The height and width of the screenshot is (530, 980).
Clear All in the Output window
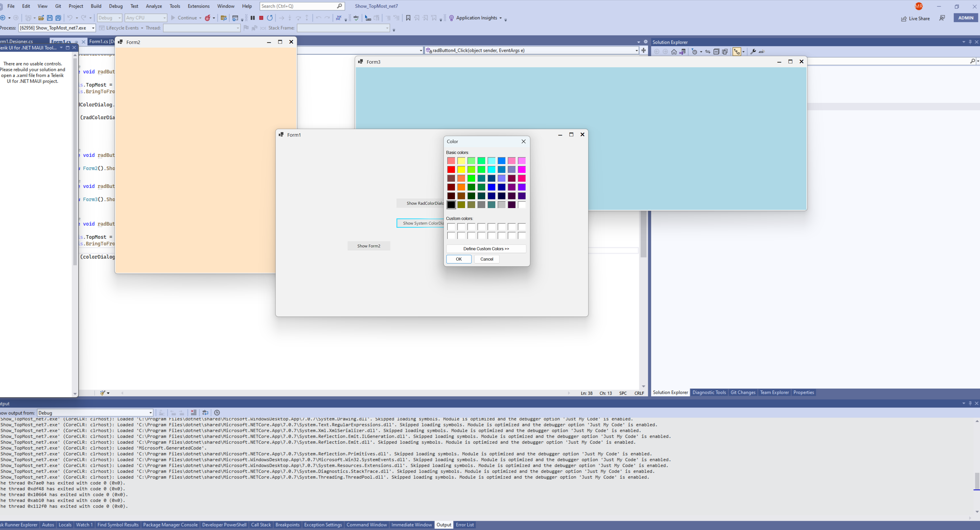point(194,413)
